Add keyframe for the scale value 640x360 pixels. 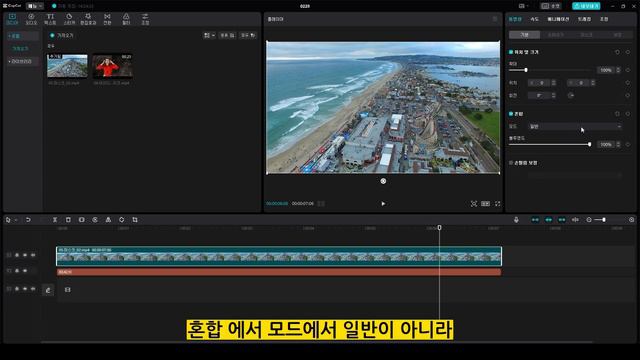point(628,70)
